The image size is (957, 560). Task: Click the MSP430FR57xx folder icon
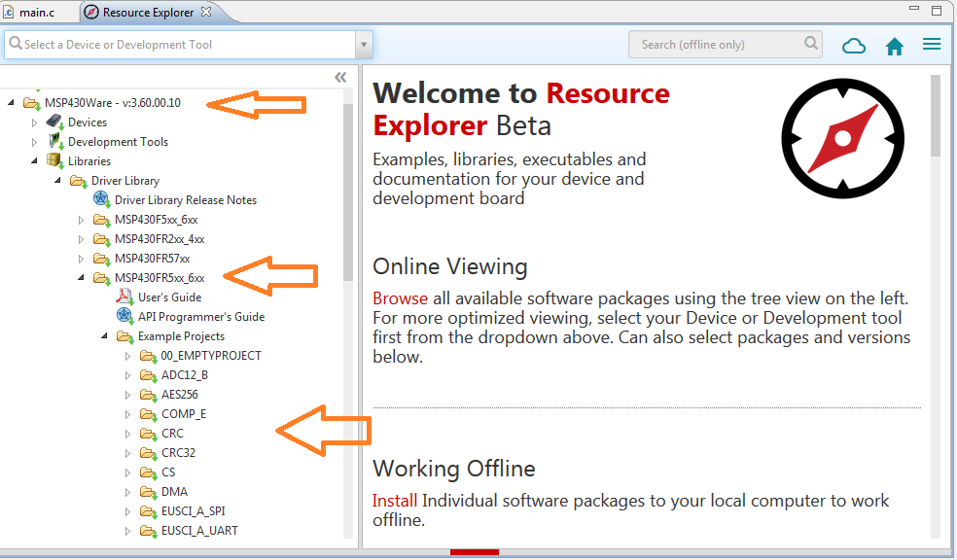(x=101, y=259)
